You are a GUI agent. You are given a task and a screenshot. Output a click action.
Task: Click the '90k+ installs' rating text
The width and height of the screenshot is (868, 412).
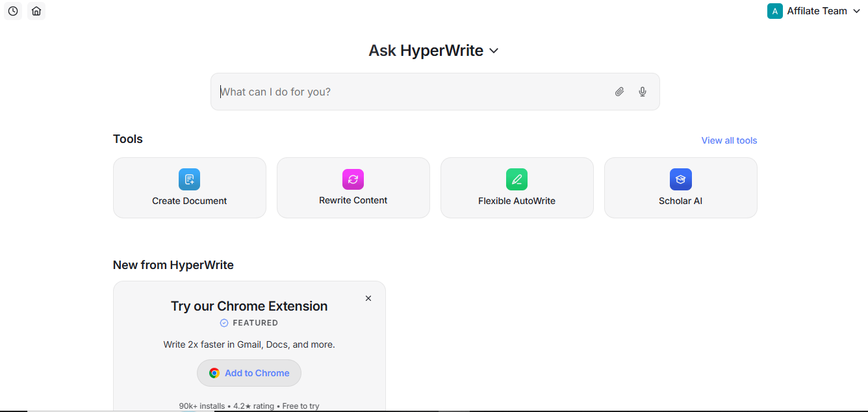249,406
